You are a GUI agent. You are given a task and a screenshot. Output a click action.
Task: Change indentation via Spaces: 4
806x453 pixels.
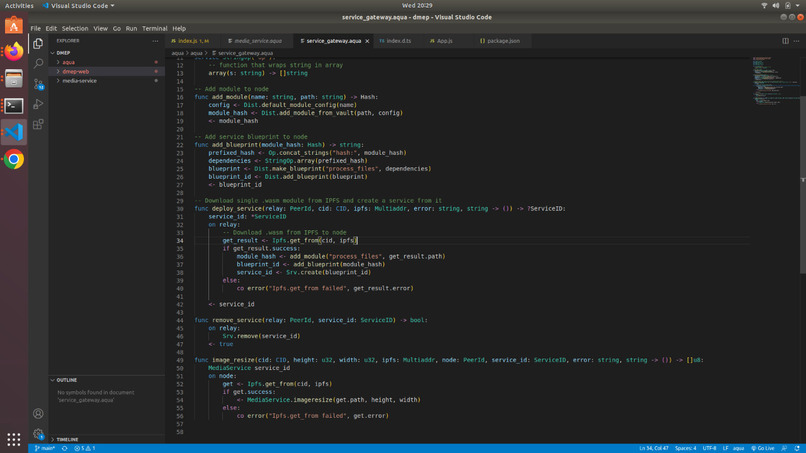click(x=685, y=448)
